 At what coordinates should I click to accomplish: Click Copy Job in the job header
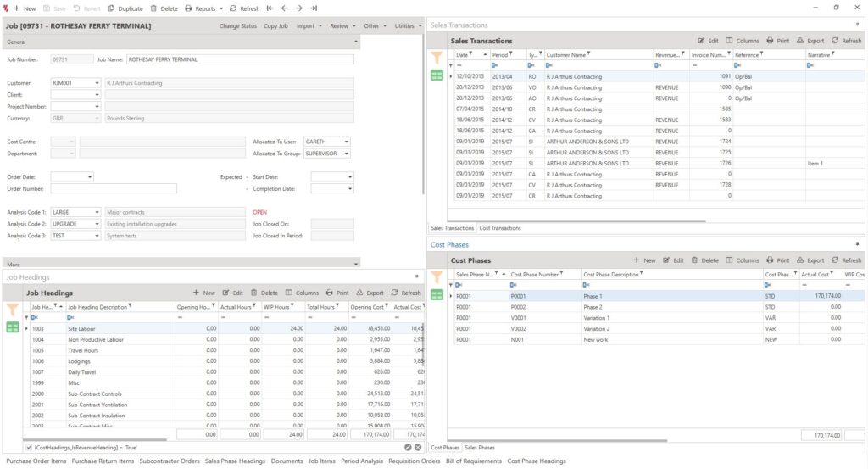(x=275, y=26)
